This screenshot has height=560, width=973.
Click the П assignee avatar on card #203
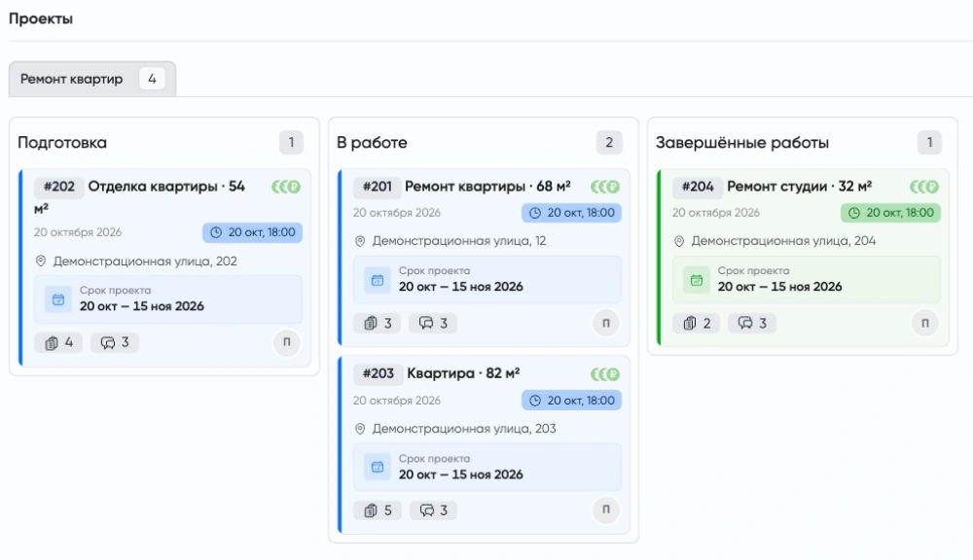[606, 509]
